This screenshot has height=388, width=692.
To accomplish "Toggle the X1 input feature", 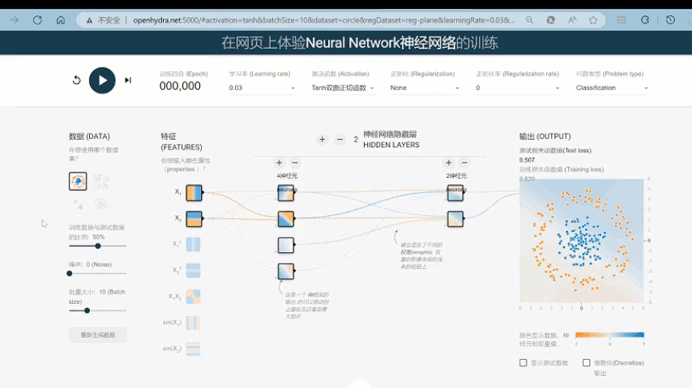I will pos(194,193).
